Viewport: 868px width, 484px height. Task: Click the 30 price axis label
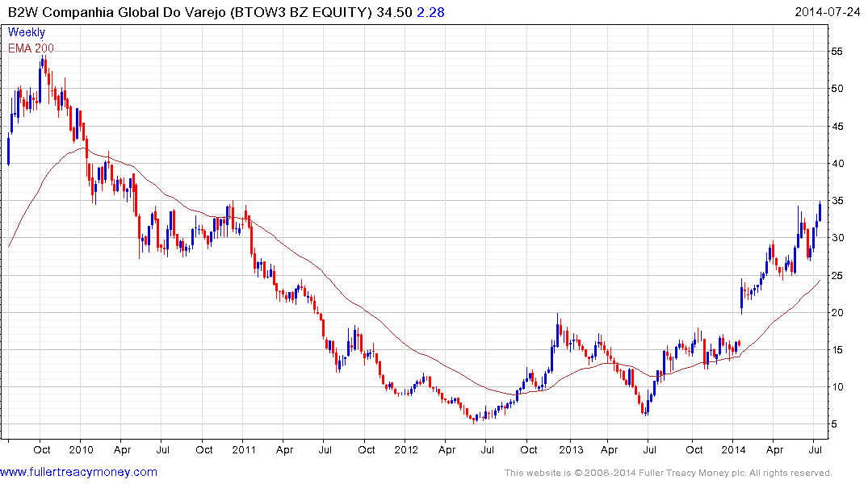pos(837,238)
